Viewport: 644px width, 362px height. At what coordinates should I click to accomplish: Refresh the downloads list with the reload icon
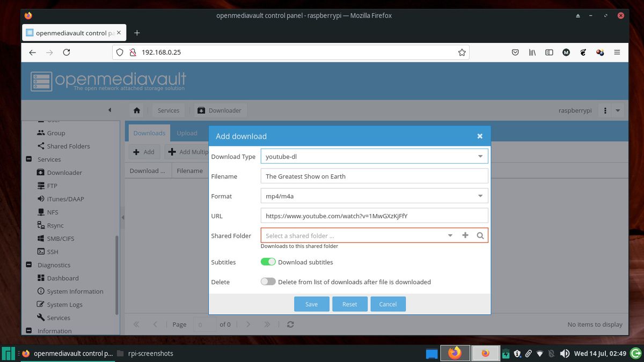click(x=290, y=324)
